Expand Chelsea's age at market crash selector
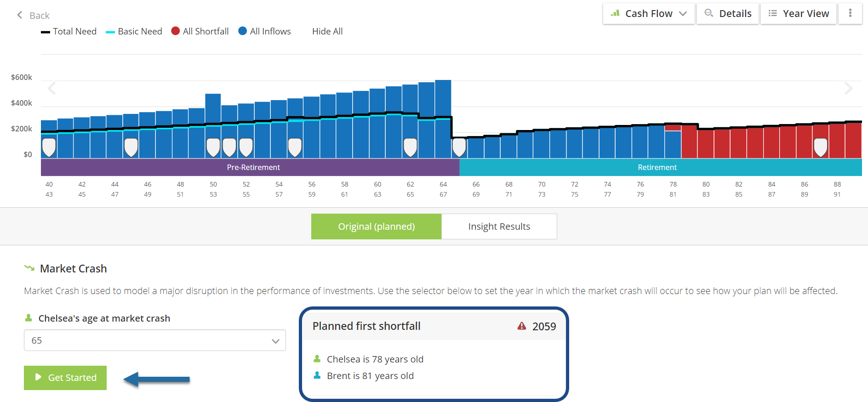868x402 pixels. click(x=155, y=340)
